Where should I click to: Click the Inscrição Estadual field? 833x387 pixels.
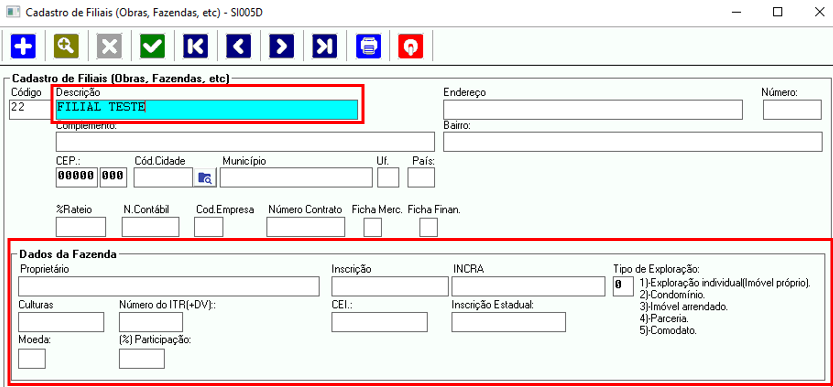click(508, 322)
